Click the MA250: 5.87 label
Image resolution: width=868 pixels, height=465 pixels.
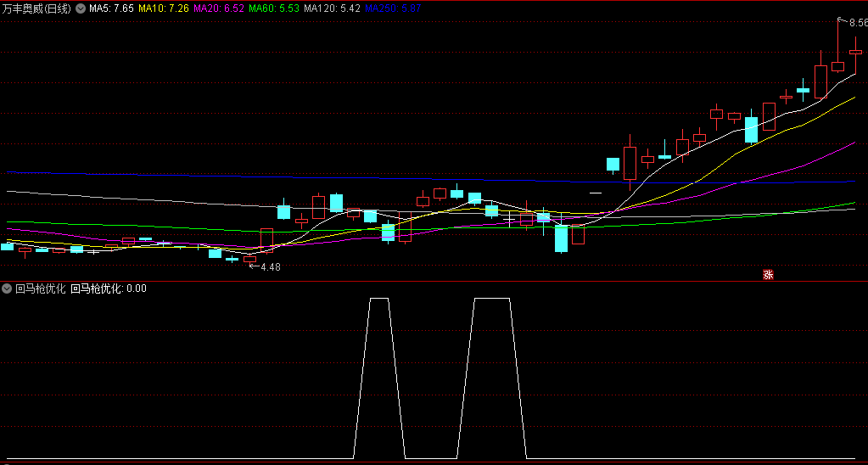[394, 8]
